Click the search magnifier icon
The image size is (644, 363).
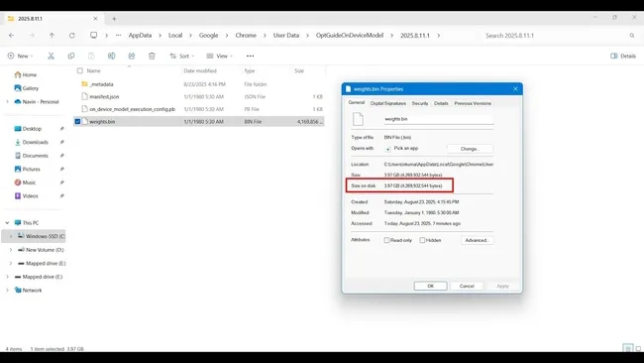632,36
